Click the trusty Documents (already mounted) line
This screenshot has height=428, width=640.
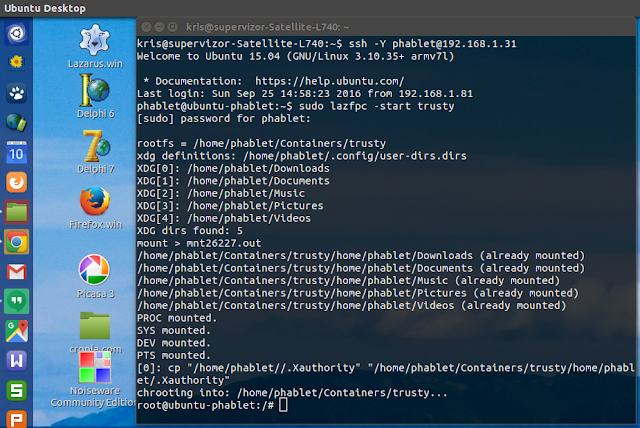pos(361,268)
